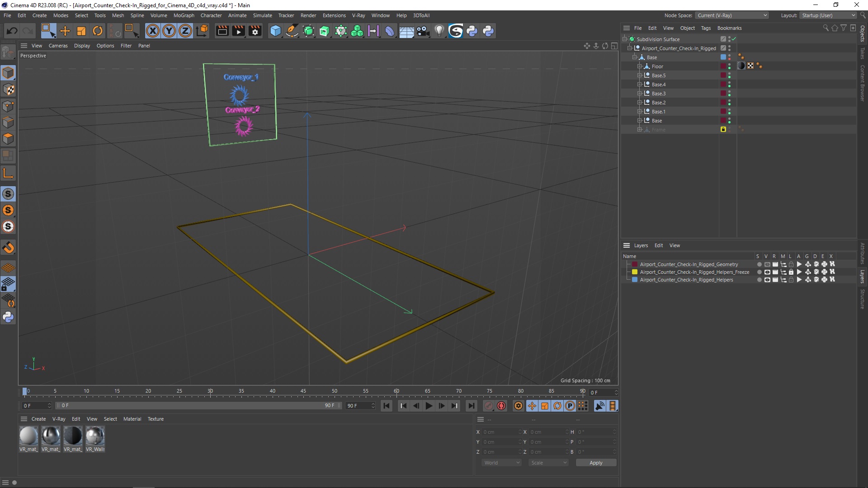This screenshot has width=868, height=488.
Task: Expand the Base.3 object node
Action: (x=640, y=94)
